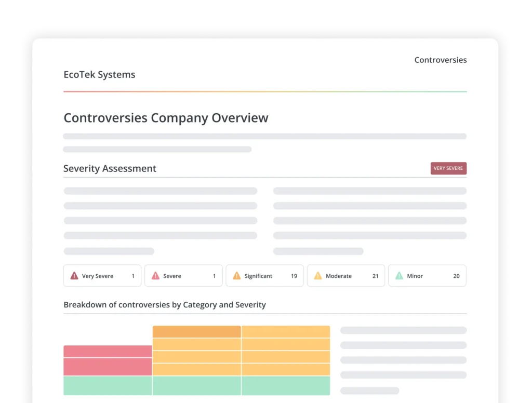
Task: Click the count 21 in Moderate card
Action: [375, 276]
